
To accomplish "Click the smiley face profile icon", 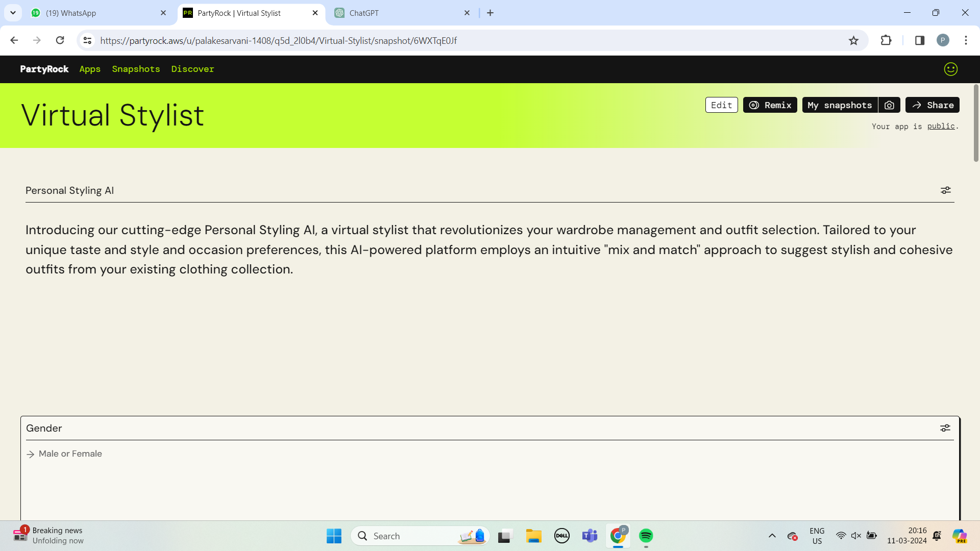I will coord(950,69).
